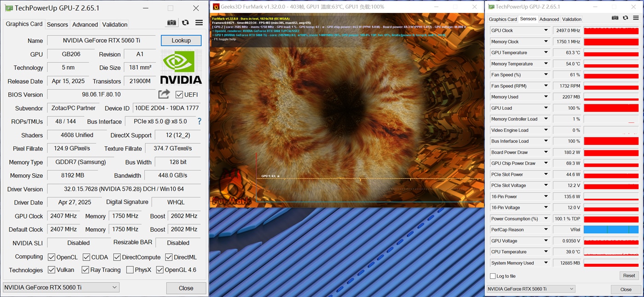Click the 16-Pin Power value 135.6 W
This screenshot has width=644, height=297.
point(567,196)
